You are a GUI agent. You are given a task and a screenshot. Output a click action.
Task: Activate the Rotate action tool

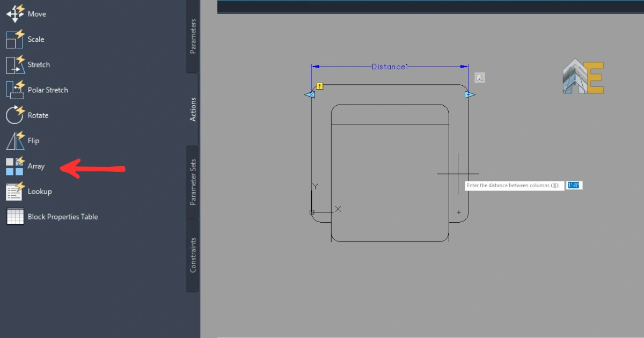point(15,115)
